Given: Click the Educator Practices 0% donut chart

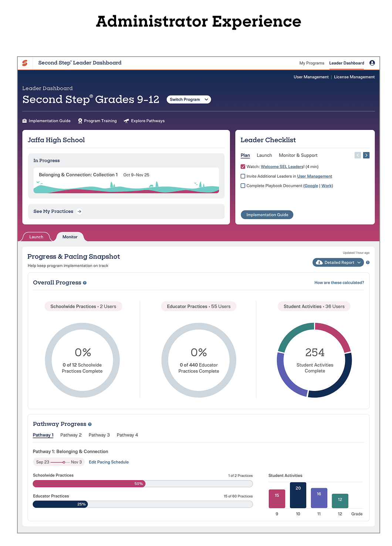Looking at the screenshot, I should point(199,360).
